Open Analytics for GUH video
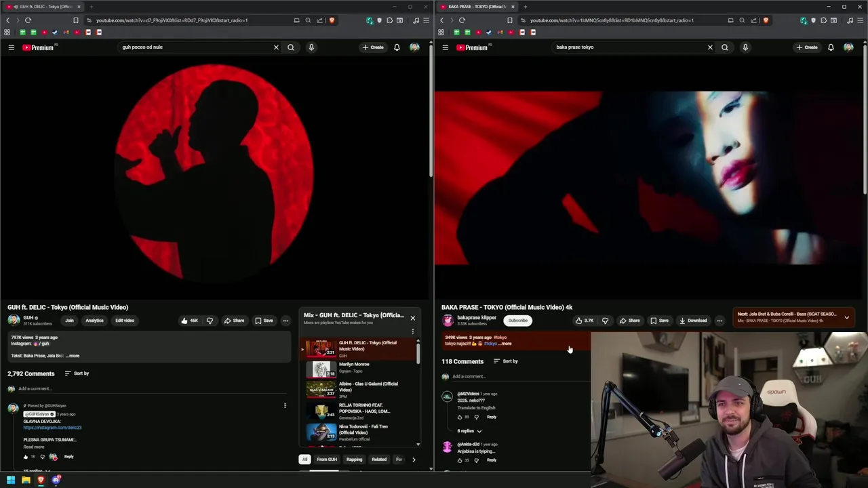The width and height of the screenshot is (868, 488). 94,321
